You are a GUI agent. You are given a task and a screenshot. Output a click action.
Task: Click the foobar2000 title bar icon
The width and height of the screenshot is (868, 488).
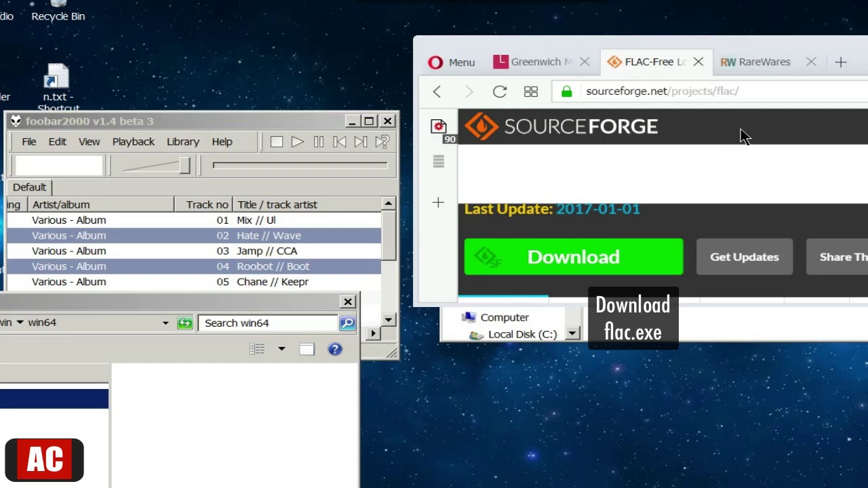coord(16,121)
